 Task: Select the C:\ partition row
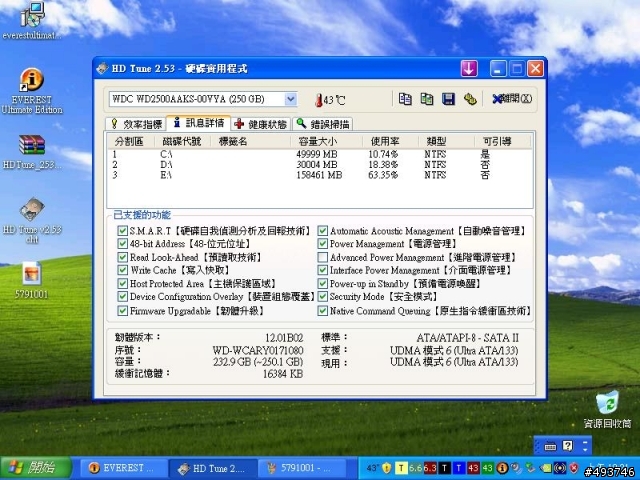pos(320,154)
